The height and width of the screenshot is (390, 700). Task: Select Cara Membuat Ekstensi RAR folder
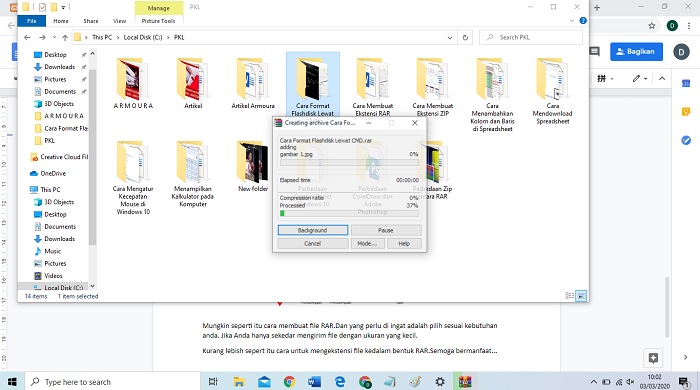[x=372, y=87]
